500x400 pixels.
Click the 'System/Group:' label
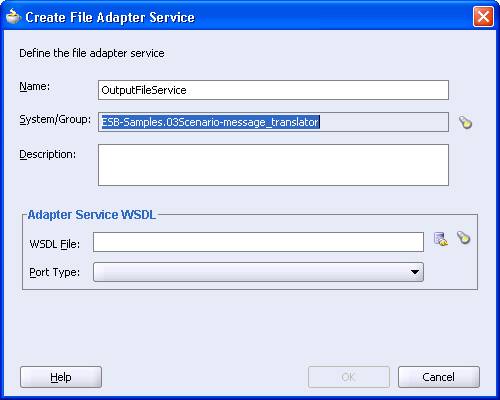point(55,119)
